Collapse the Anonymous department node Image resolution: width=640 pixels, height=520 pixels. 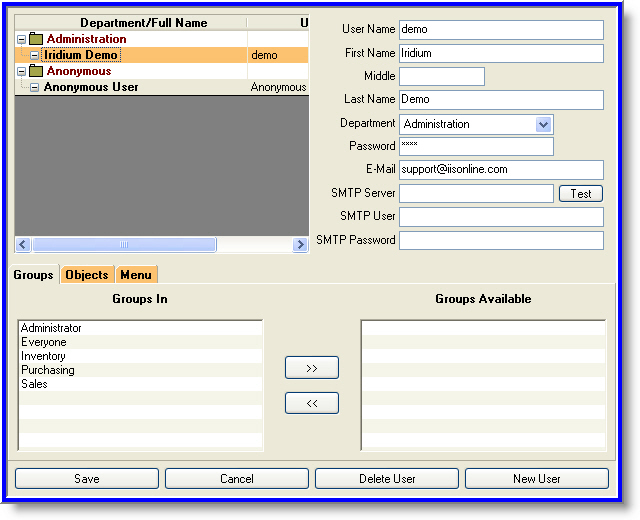(x=21, y=71)
